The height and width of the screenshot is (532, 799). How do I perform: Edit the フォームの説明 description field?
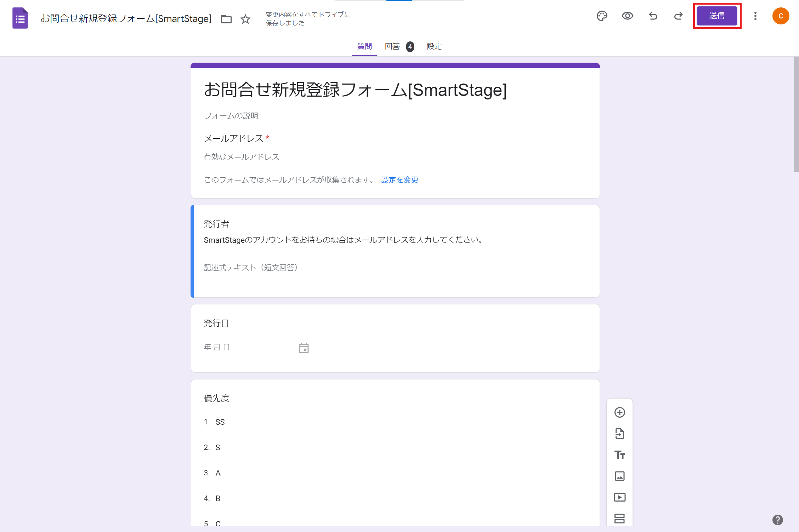(x=231, y=116)
